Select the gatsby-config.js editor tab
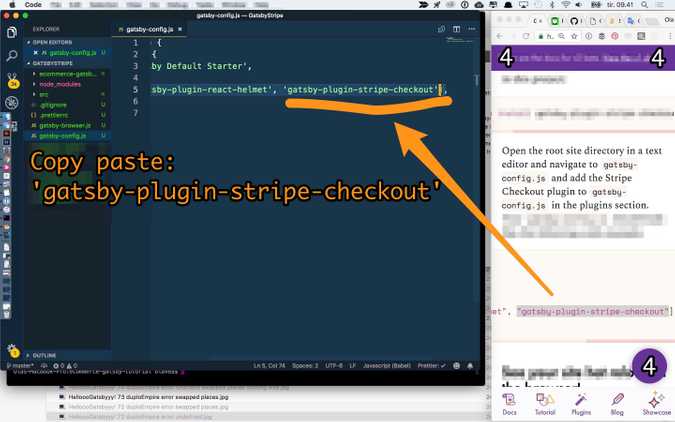The width and height of the screenshot is (675, 422). pos(148,30)
